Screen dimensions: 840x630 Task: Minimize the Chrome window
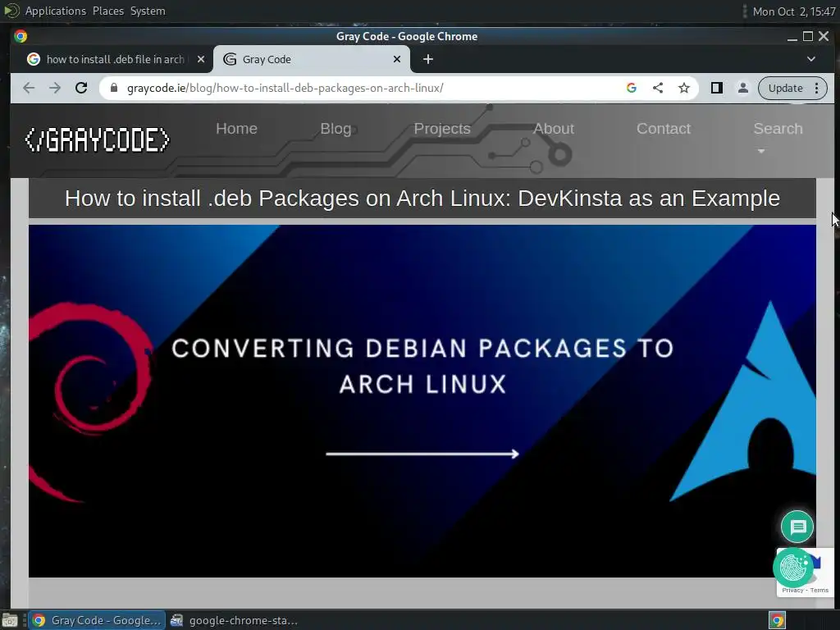(x=792, y=36)
